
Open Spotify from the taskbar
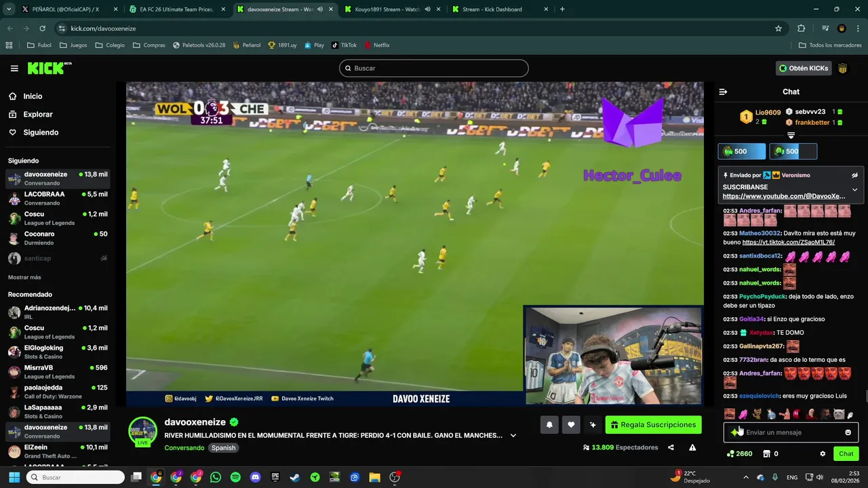(x=235, y=477)
